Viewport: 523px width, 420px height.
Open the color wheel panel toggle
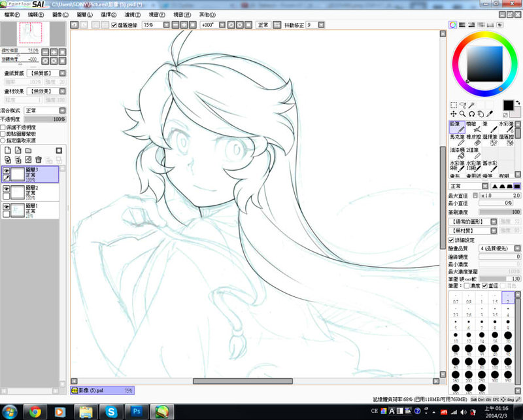point(452,25)
